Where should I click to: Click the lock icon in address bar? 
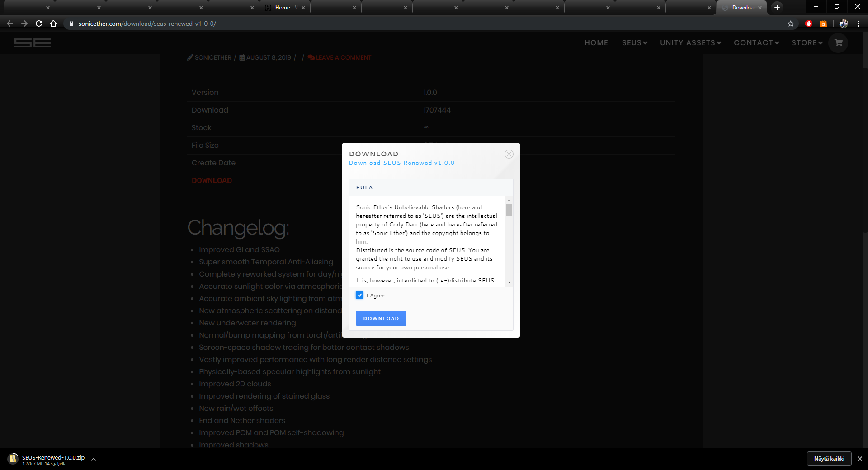click(71, 23)
